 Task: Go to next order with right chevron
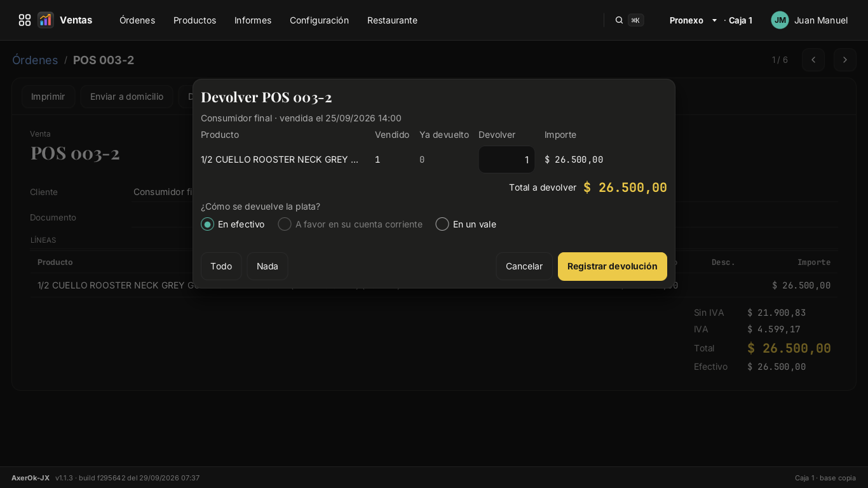coord(845,60)
